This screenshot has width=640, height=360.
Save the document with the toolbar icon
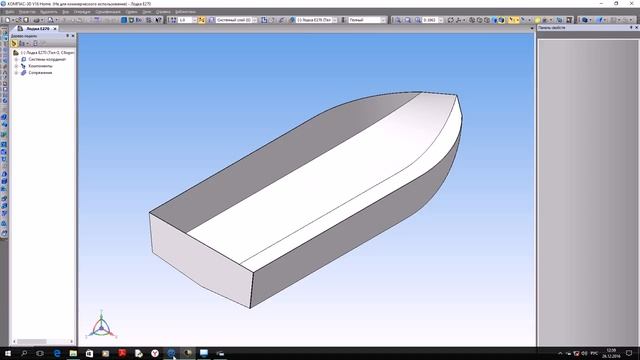tap(26, 20)
